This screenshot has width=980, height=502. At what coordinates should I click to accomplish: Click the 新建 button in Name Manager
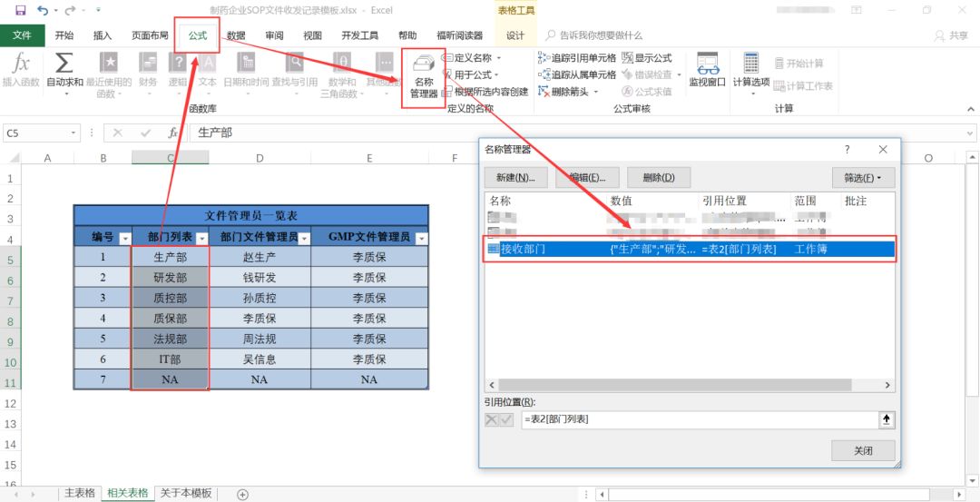pyautogui.click(x=515, y=177)
